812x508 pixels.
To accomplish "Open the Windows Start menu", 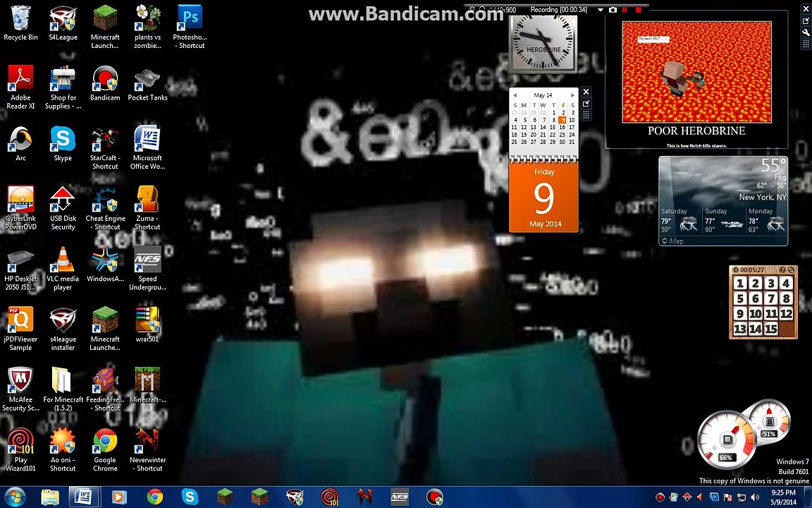I will coord(16,497).
